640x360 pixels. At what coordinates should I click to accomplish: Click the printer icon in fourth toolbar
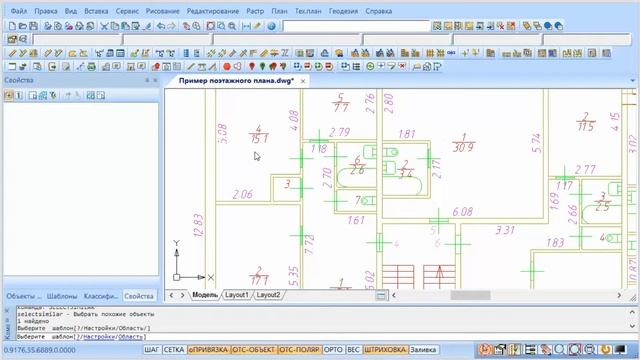tap(91, 67)
